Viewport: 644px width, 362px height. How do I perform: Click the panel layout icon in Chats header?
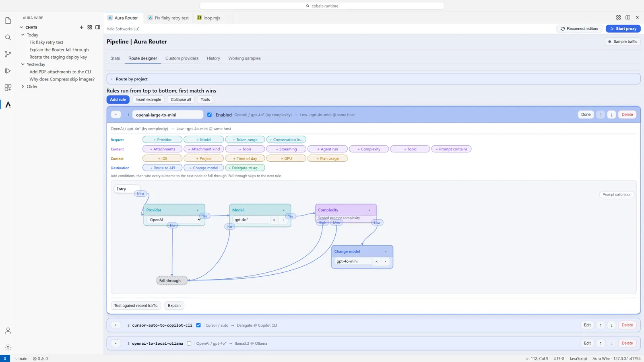(x=98, y=27)
